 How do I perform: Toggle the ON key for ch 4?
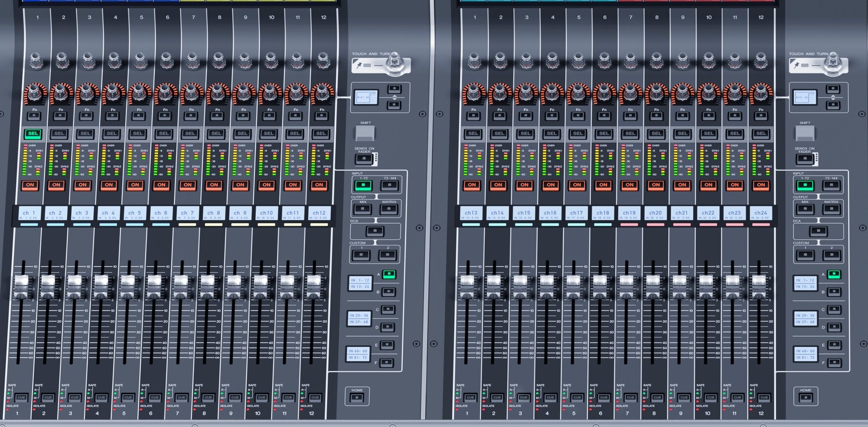point(109,185)
